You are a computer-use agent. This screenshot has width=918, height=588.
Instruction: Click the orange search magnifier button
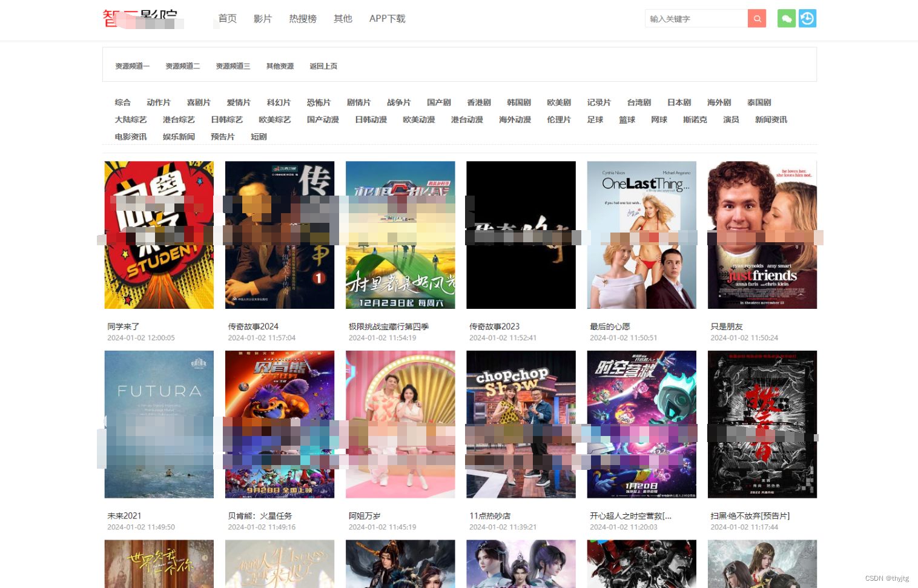tap(756, 19)
